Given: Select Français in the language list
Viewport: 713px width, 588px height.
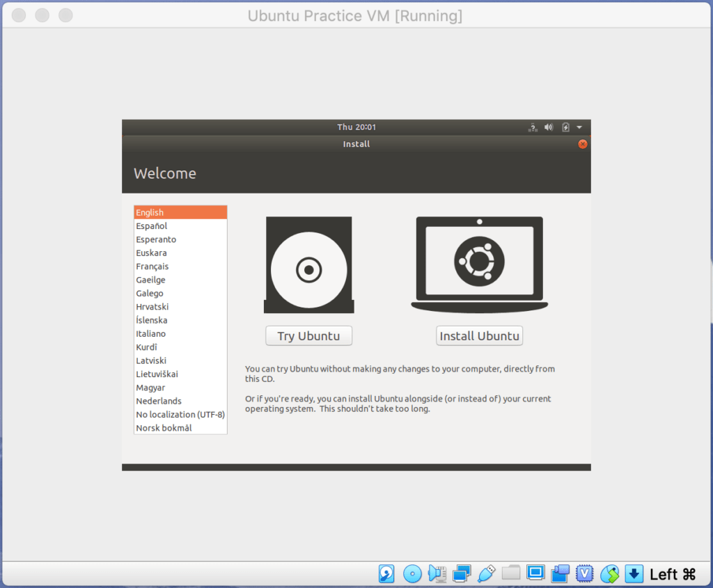Looking at the screenshot, I should pos(180,267).
